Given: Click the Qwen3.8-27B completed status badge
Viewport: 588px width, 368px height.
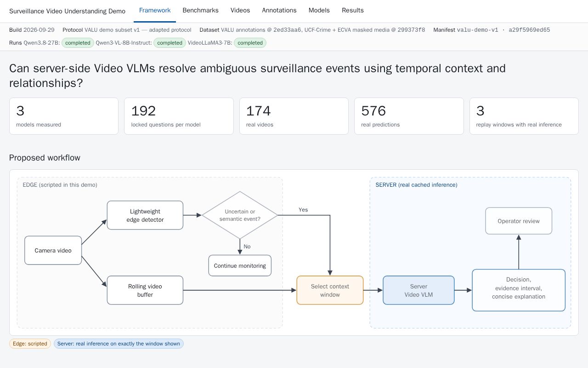Looking at the screenshot, I should point(78,43).
